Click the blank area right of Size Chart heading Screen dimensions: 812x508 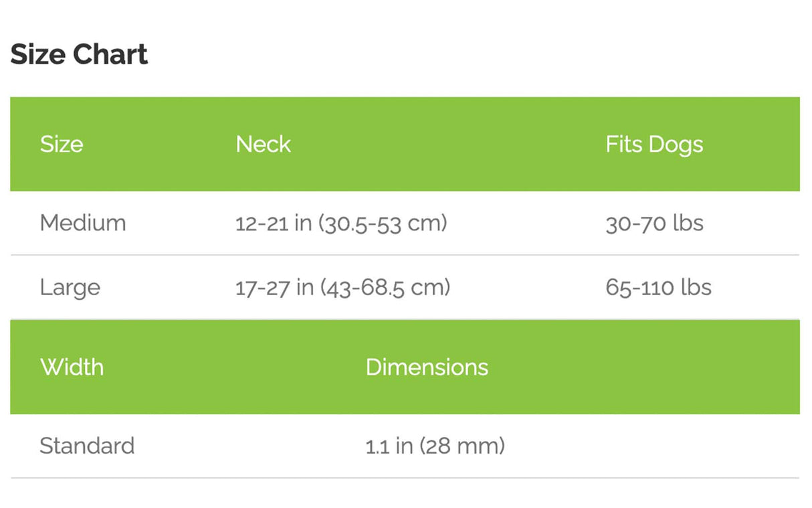(468, 54)
